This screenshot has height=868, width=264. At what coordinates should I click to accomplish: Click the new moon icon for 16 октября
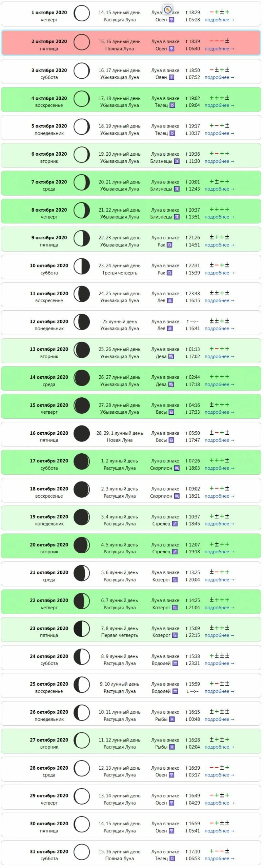(x=82, y=434)
